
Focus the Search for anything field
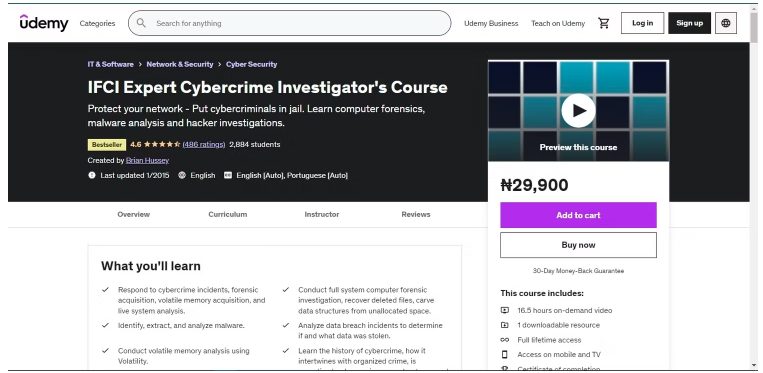(290, 23)
